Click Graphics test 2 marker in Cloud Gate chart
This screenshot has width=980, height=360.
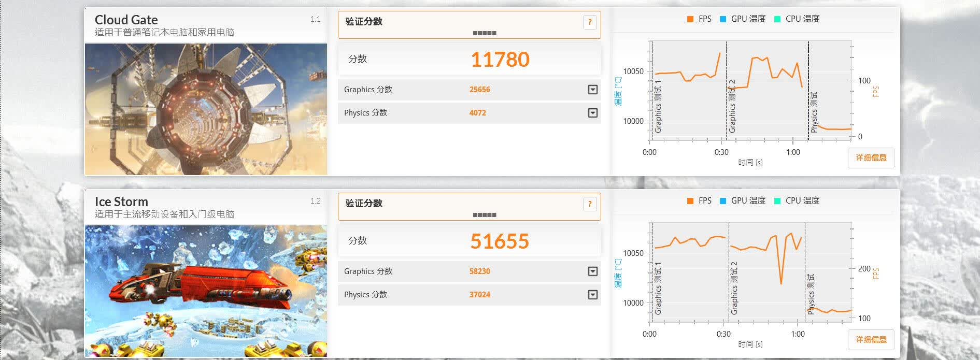732,106
